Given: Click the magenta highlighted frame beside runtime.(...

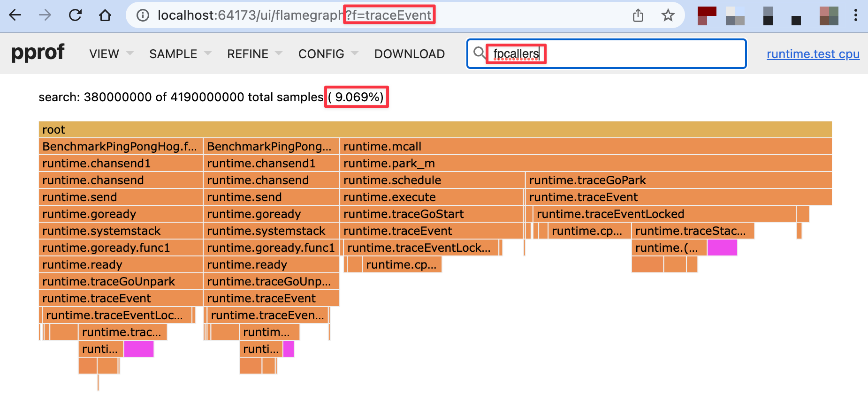Looking at the screenshot, I should 722,247.
